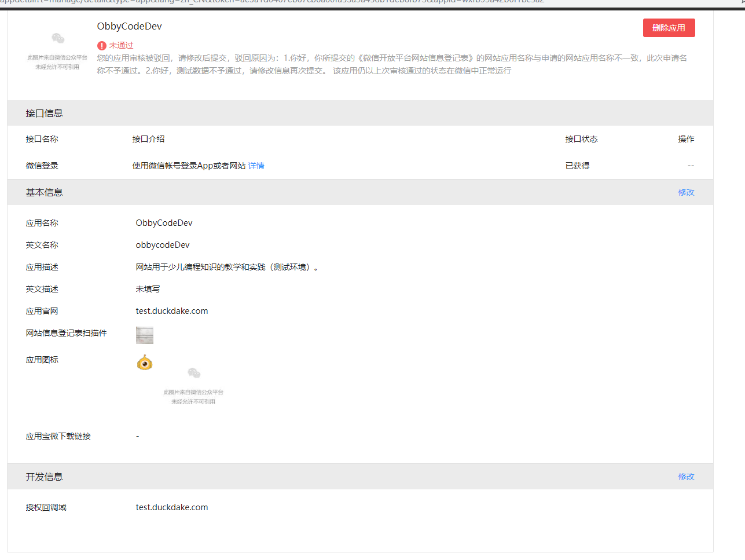Click the 使用微信帐号登录App或者网站 description
This screenshot has width=745, height=560.
(189, 166)
